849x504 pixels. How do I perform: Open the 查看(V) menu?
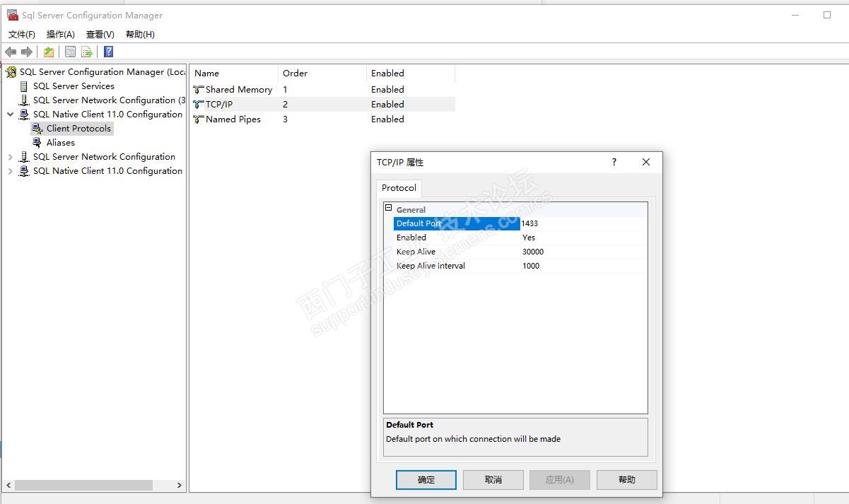coord(100,34)
